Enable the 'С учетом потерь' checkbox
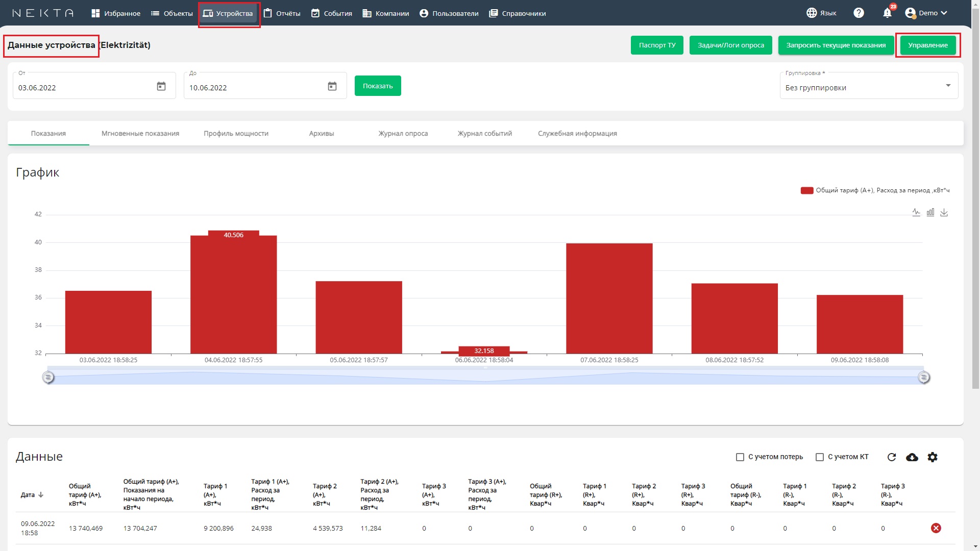980x551 pixels. pyautogui.click(x=740, y=457)
